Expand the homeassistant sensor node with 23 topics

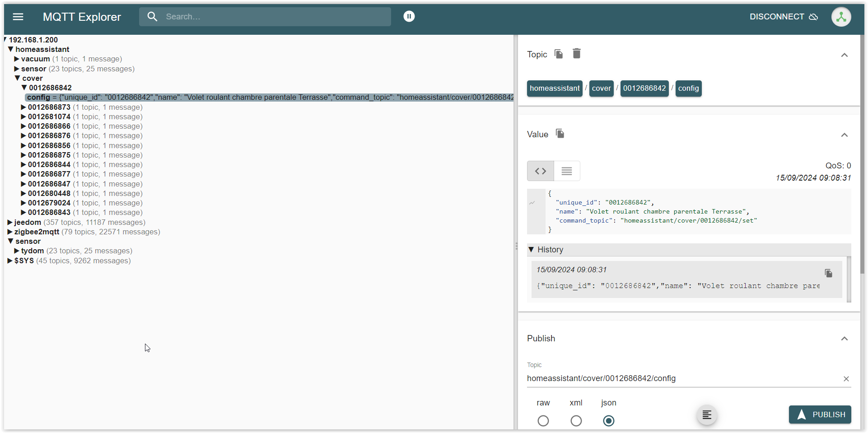[x=17, y=69]
